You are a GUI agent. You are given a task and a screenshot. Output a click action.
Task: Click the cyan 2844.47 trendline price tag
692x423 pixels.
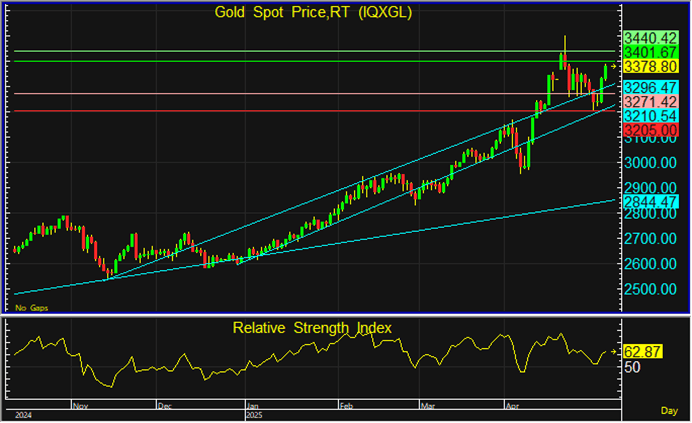[x=651, y=201]
